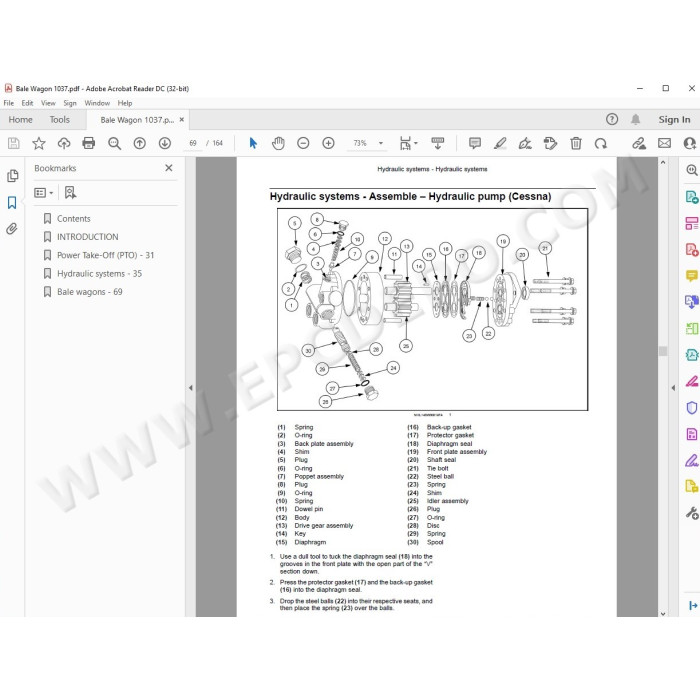Toggle Bookmarks panel ribbon icon

12,203
